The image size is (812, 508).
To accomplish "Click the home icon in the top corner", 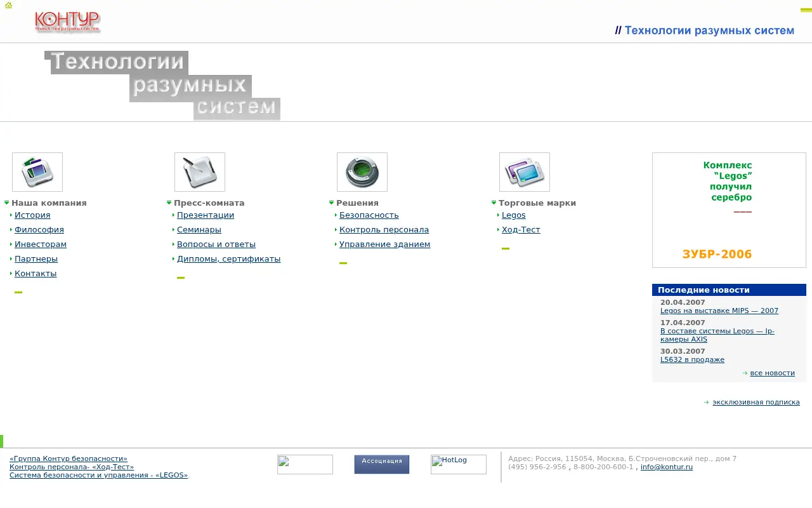I will [8, 5].
